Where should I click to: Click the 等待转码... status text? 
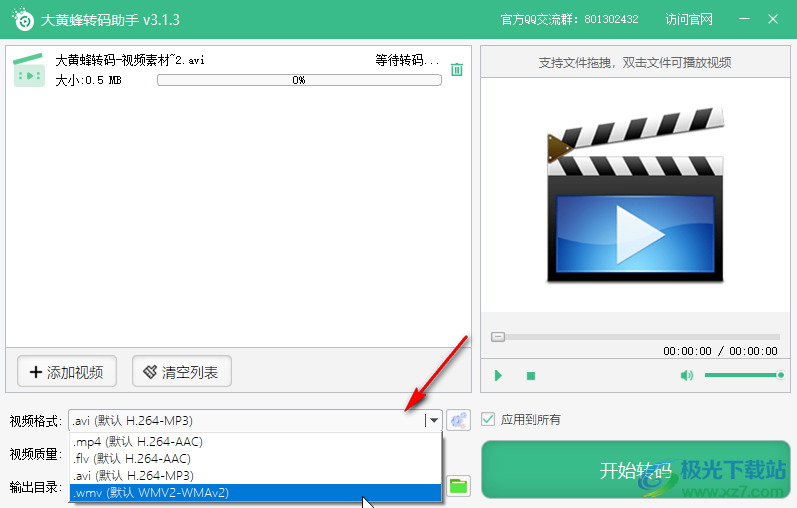[407, 60]
